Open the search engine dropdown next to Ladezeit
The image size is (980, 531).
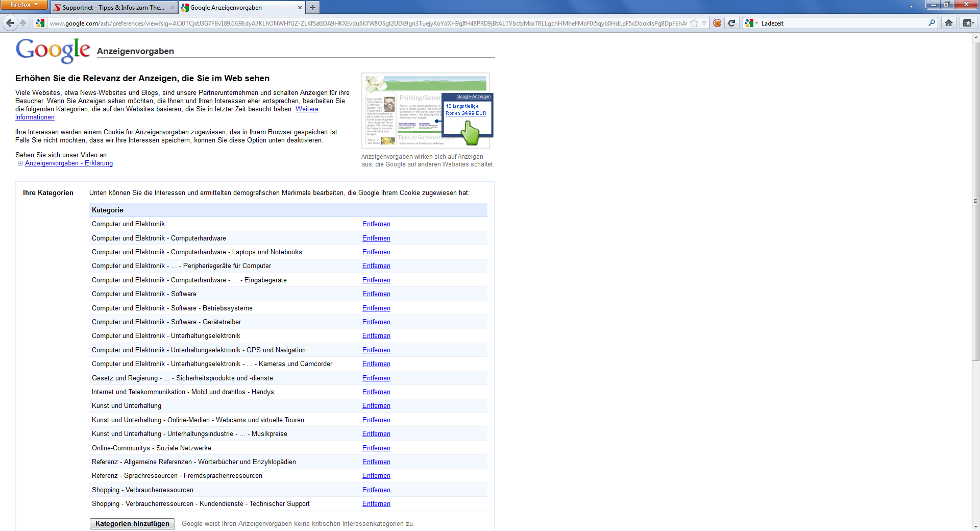[x=755, y=23]
